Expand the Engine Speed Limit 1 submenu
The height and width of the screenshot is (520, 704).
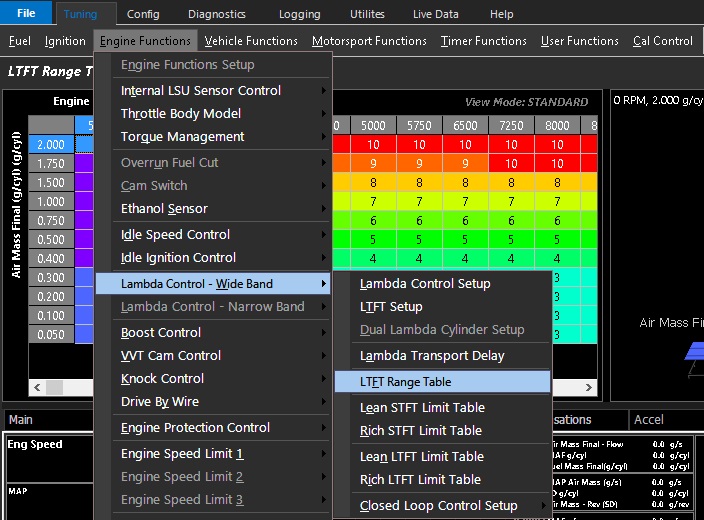tap(213, 454)
